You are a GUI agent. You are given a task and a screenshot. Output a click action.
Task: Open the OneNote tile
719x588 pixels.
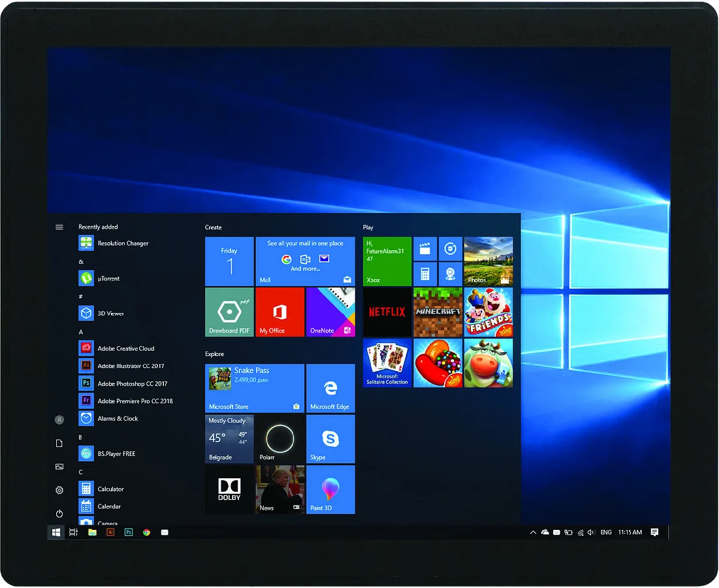[330, 312]
